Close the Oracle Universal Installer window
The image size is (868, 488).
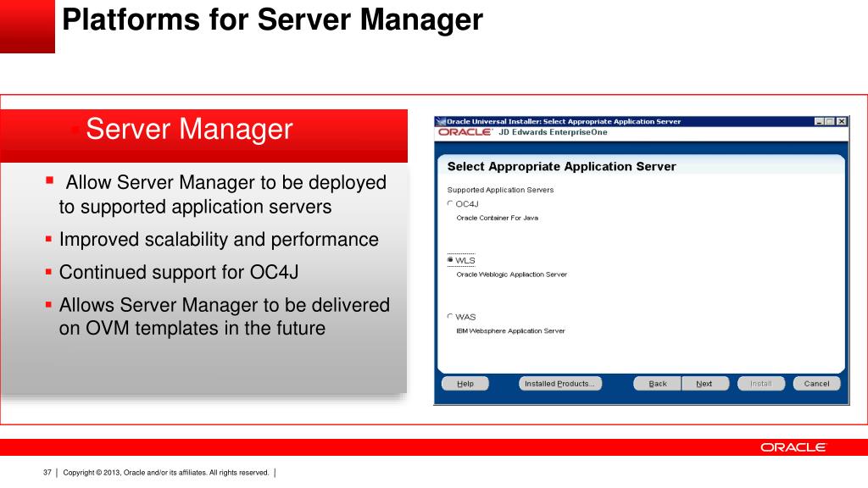click(x=842, y=121)
